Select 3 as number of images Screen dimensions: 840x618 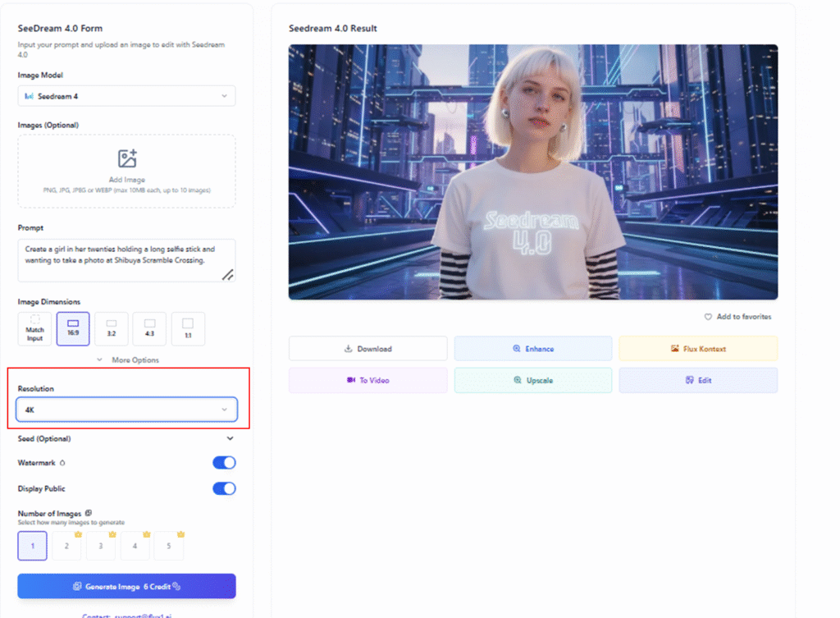pyautogui.click(x=101, y=546)
